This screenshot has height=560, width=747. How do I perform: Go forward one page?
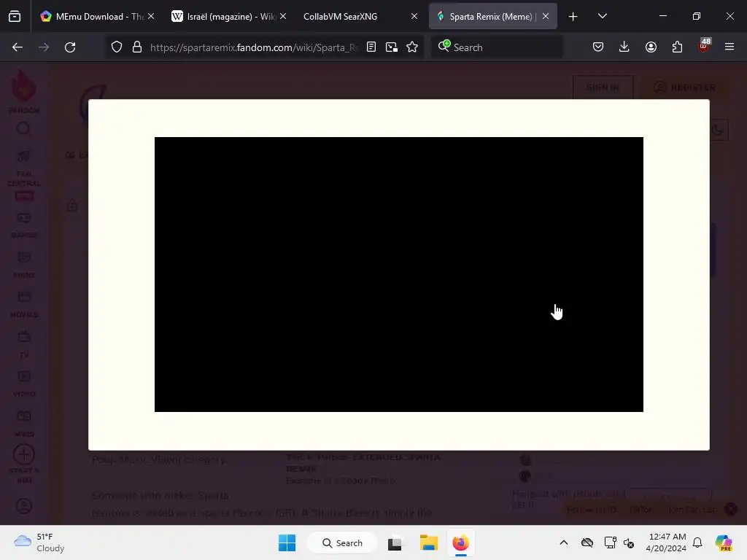pos(44,47)
